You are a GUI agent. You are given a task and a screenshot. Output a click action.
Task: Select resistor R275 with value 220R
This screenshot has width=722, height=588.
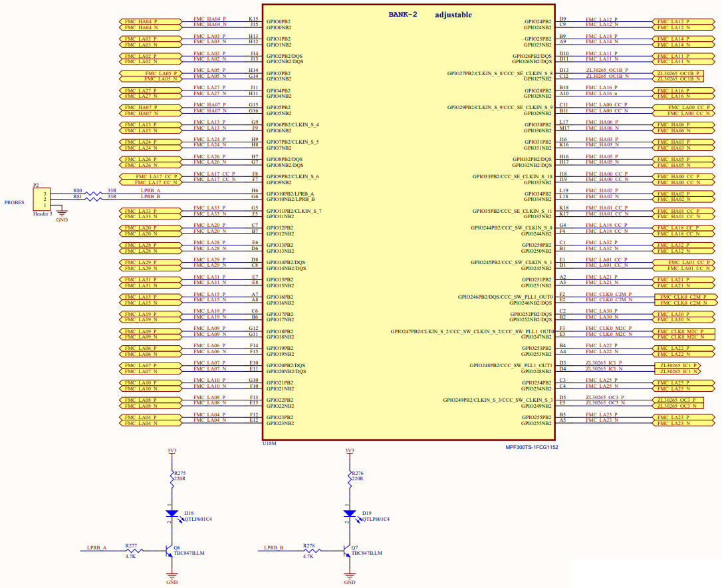coord(172,477)
